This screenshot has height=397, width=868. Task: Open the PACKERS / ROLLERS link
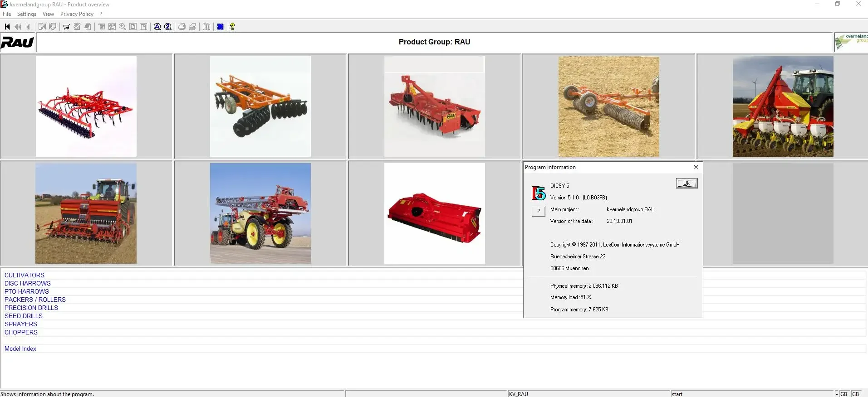[x=35, y=300]
